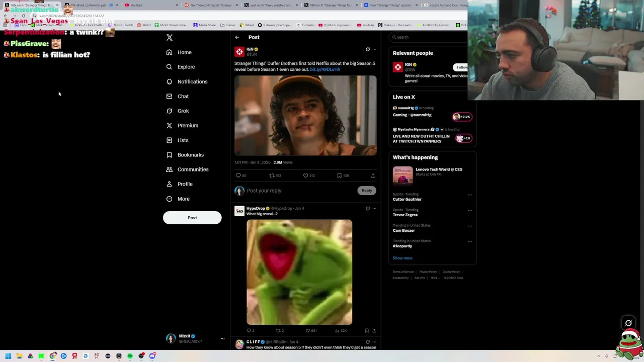Like the IGN post
This screenshot has height=362, width=644.
click(305, 175)
